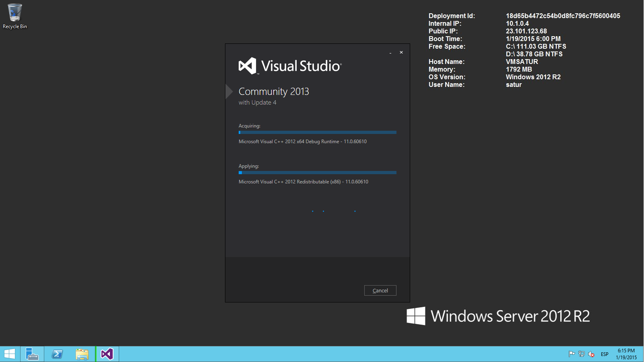Screen dimensions: 644x362
Task: Click the Internal IP value 10.1.0.4
Action: pos(517,24)
